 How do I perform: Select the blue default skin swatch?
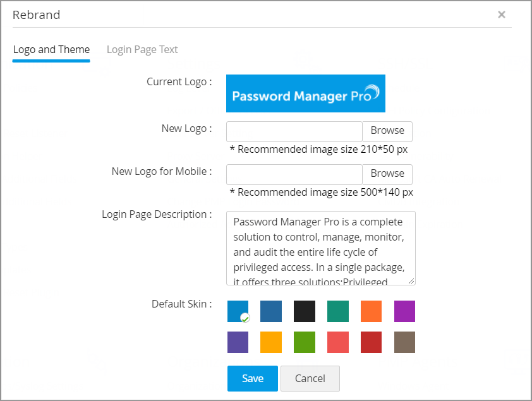(238, 311)
